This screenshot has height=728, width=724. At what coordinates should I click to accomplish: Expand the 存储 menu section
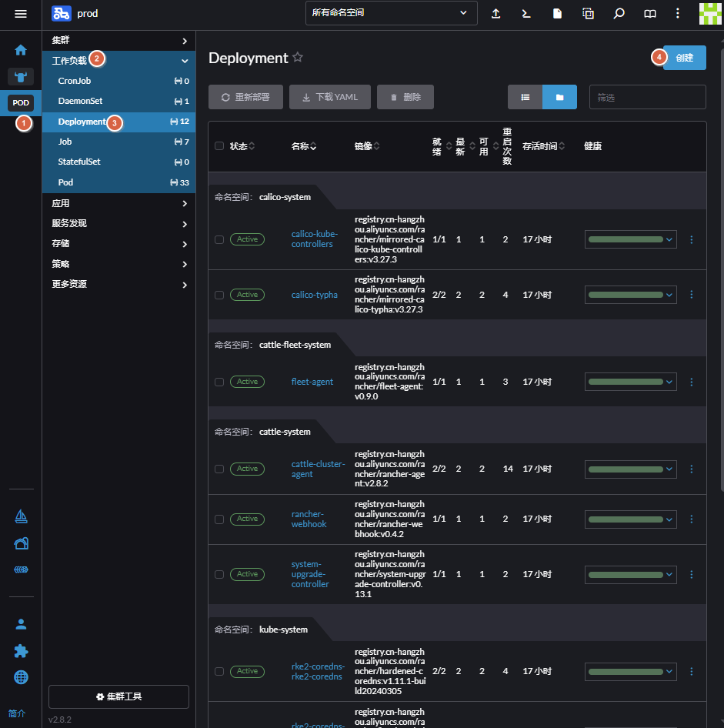pyautogui.click(x=118, y=243)
